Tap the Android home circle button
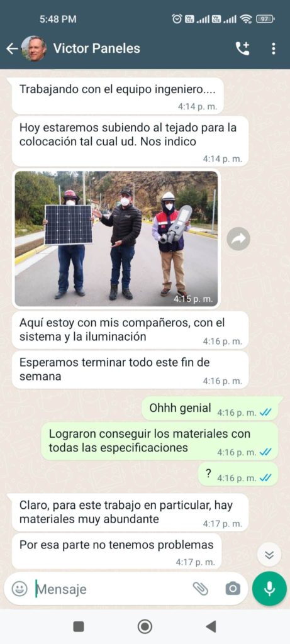Viewport: 290px width, 644px height. (145, 626)
